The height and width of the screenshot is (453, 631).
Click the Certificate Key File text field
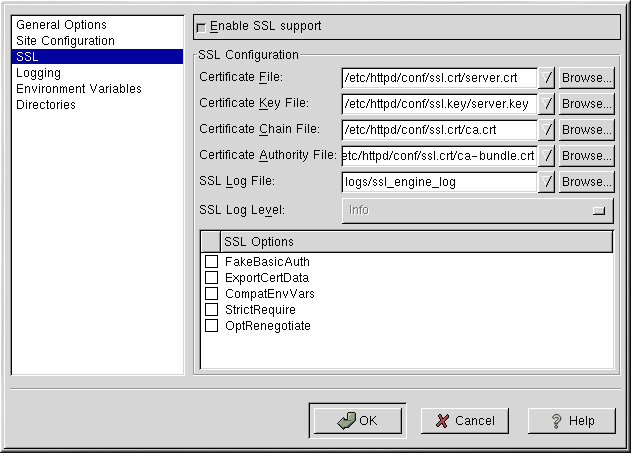pos(439,104)
